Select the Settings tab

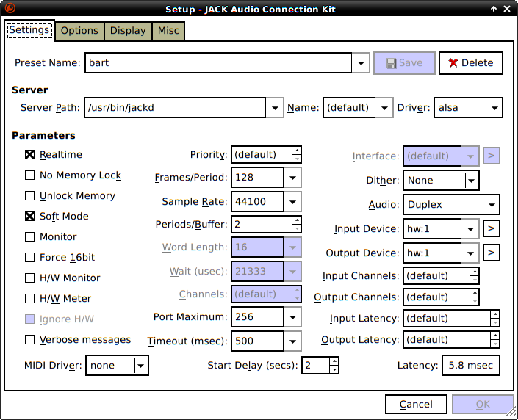[29, 30]
